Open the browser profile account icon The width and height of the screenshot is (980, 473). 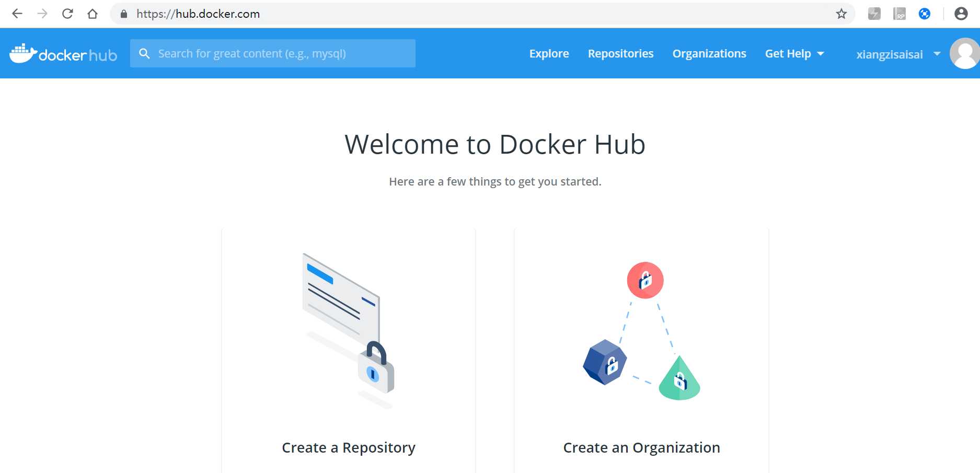[961, 14]
